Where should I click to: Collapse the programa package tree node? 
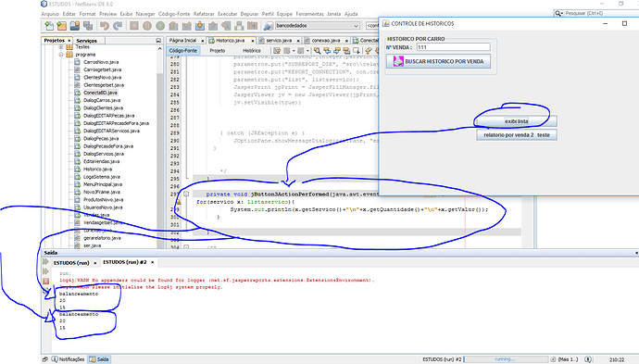[x=61, y=55]
